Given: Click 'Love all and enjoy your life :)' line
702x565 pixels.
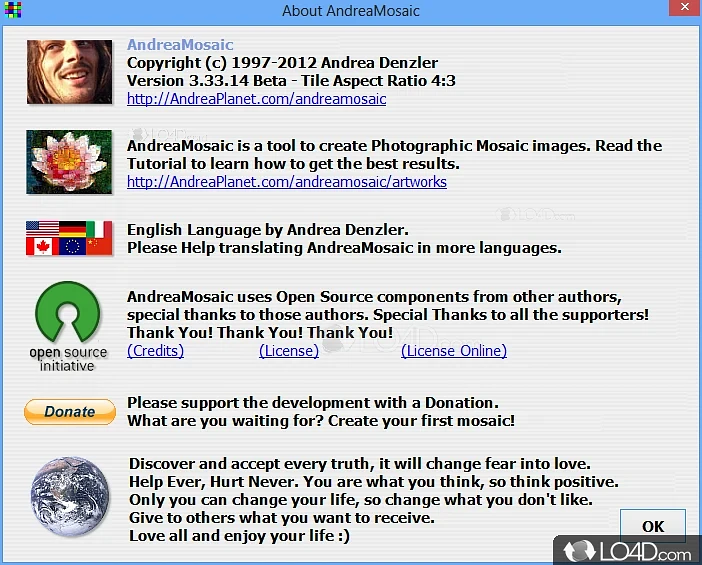Looking at the screenshot, I should coord(240,536).
